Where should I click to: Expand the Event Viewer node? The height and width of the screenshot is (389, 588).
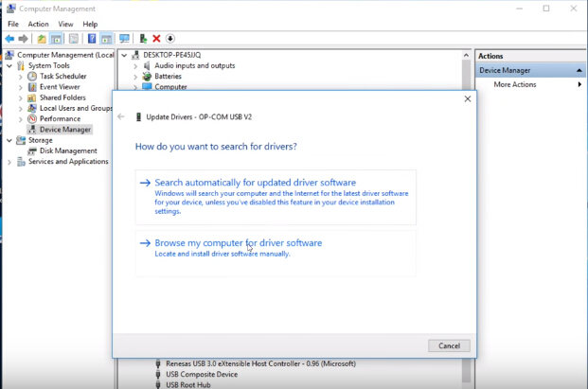(21, 87)
